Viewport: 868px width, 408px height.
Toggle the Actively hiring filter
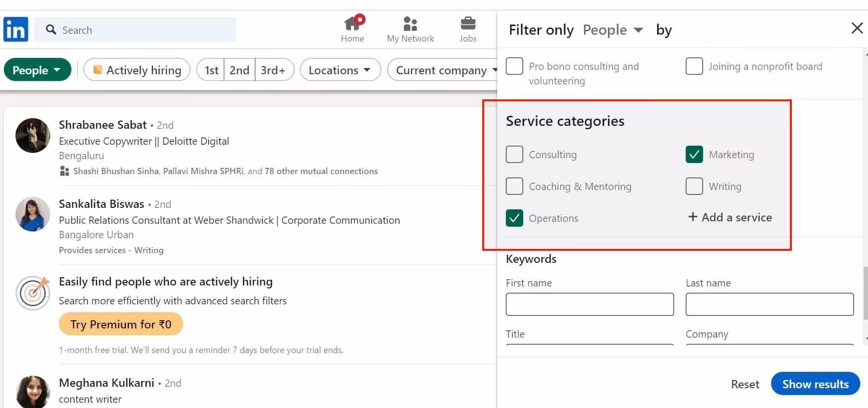pyautogui.click(x=137, y=70)
